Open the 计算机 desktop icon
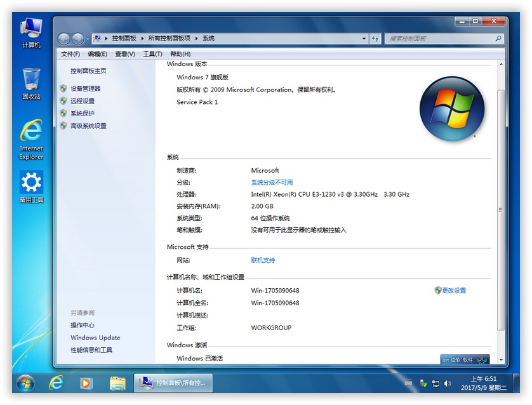 [31, 33]
